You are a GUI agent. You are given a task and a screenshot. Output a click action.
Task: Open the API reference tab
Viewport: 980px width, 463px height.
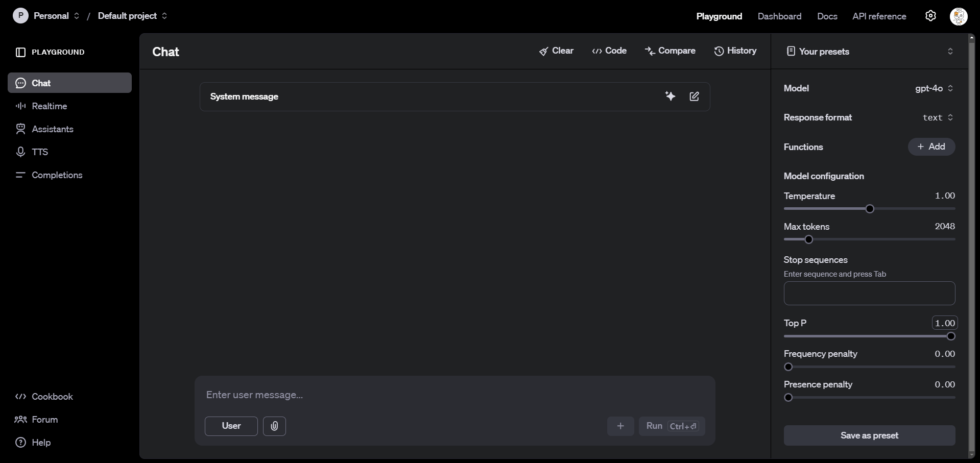879,16
